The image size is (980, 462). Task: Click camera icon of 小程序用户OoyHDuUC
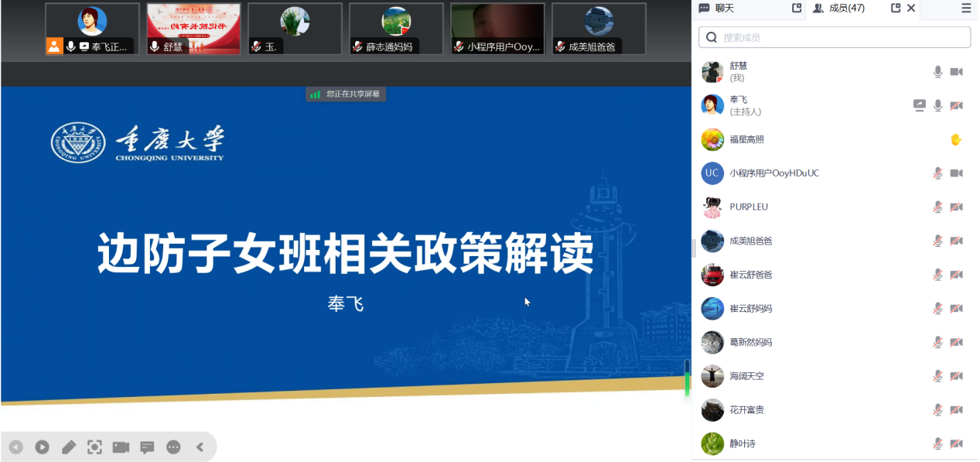click(x=956, y=173)
